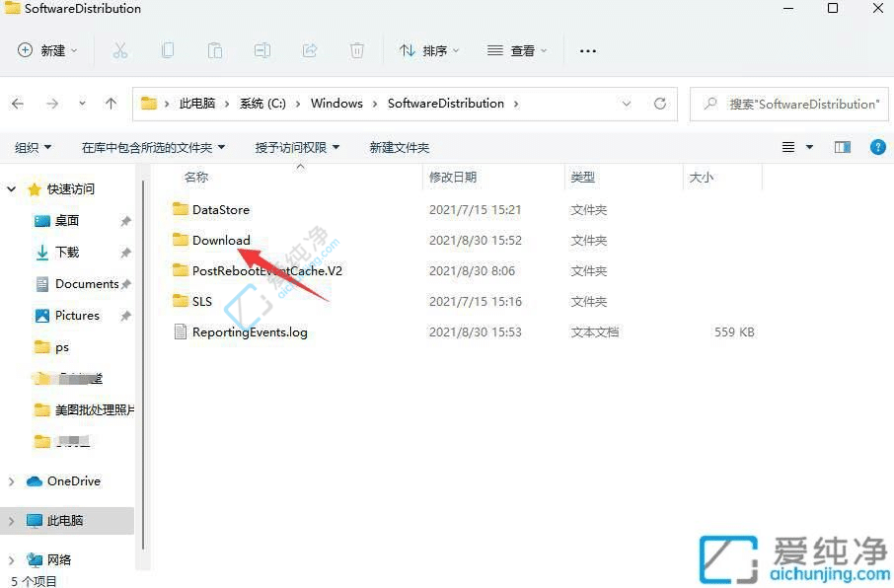Viewport: 894px width, 588px height.
Task: Click Windows in the address breadcrumb path
Action: pyautogui.click(x=336, y=103)
